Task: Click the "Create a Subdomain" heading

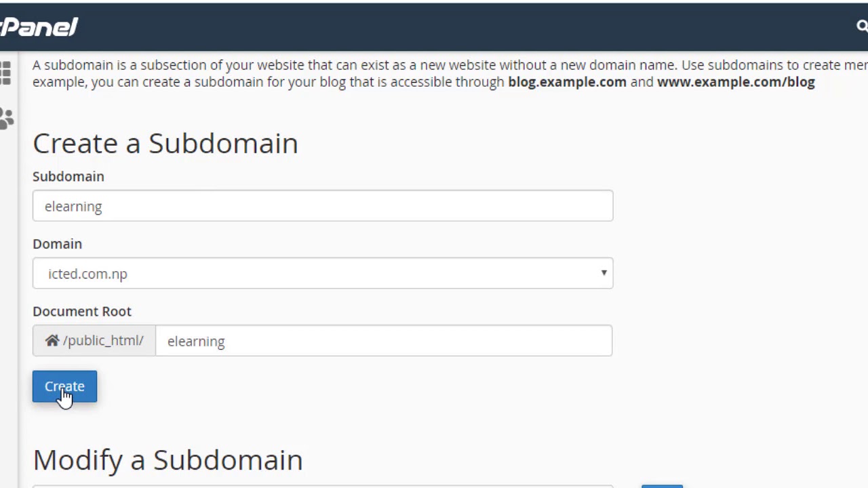Action: click(165, 144)
